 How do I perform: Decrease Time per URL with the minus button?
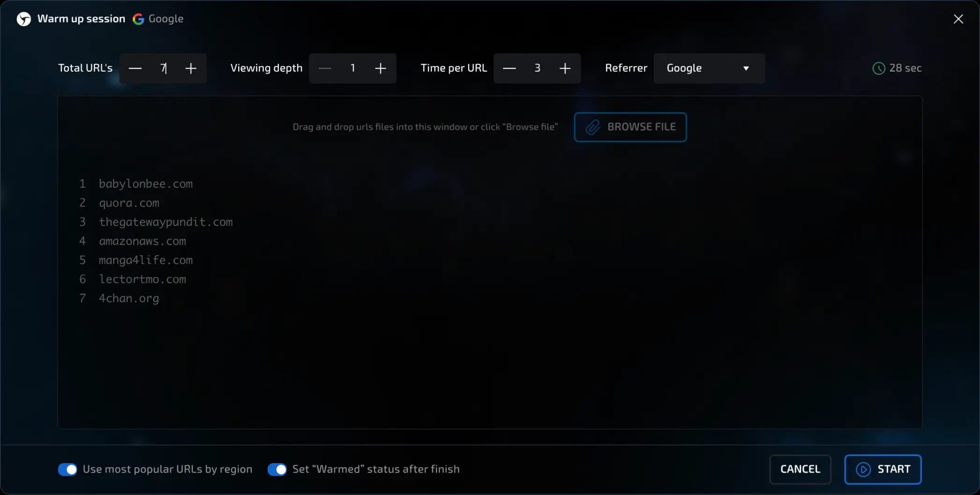509,68
